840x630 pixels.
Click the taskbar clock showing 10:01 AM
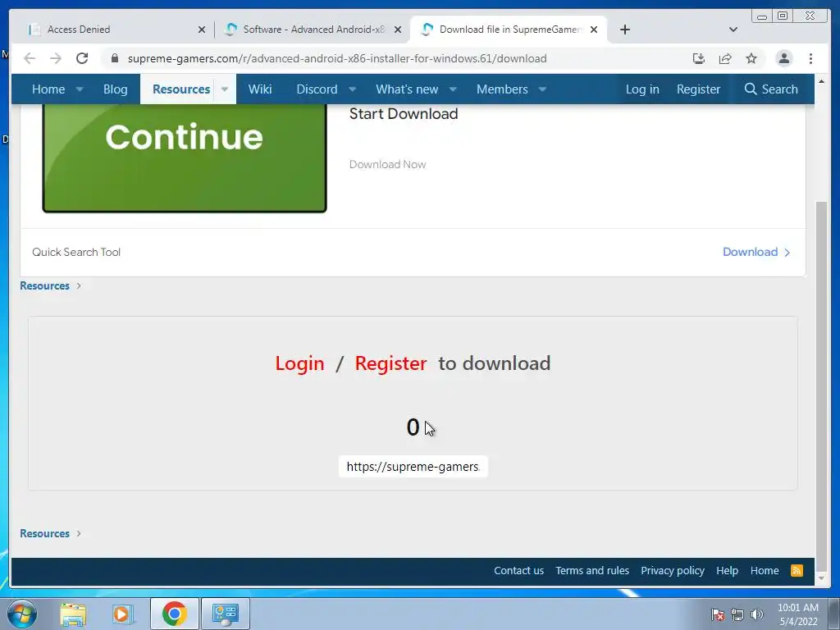(797, 614)
